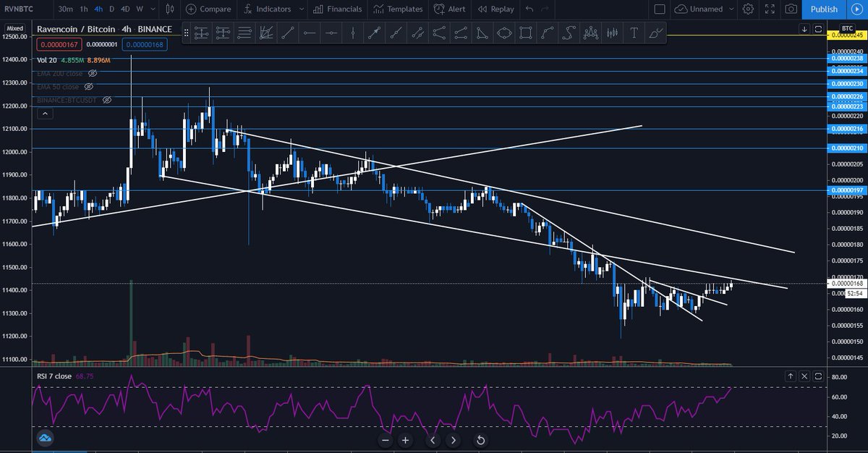Select the 4h timeframe
Viewport: 868px width, 453px height.
pyautogui.click(x=98, y=9)
